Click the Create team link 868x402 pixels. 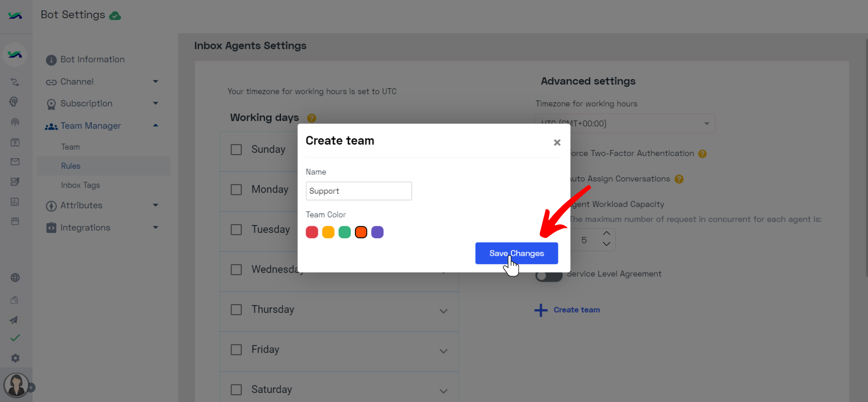pyautogui.click(x=576, y=310)
